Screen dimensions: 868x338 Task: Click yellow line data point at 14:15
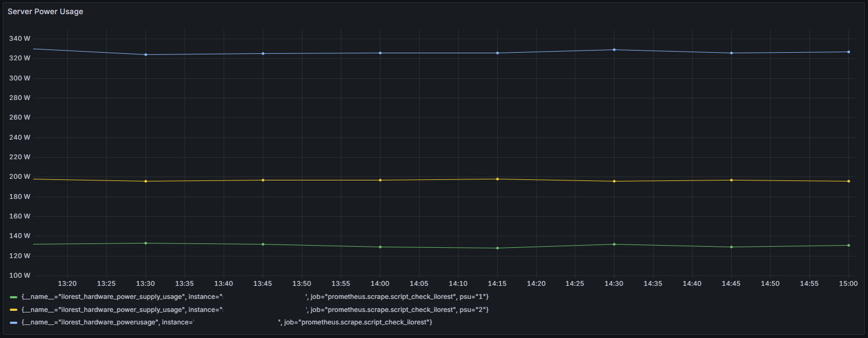click(x=497, y=179)
